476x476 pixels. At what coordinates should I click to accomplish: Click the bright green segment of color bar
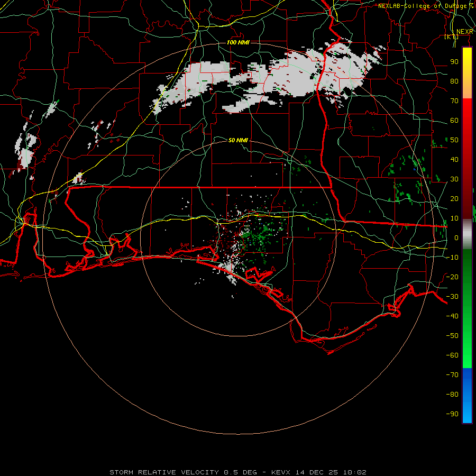[x=467, y=349]
